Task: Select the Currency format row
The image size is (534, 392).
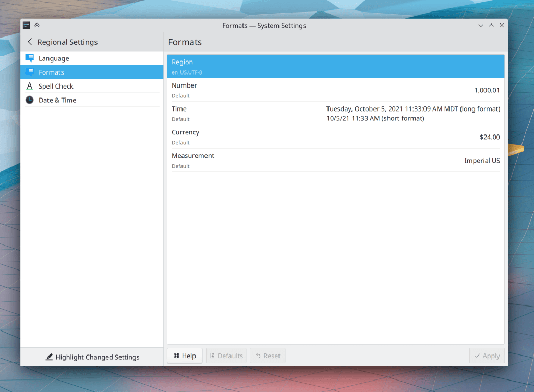Action: 335,137
